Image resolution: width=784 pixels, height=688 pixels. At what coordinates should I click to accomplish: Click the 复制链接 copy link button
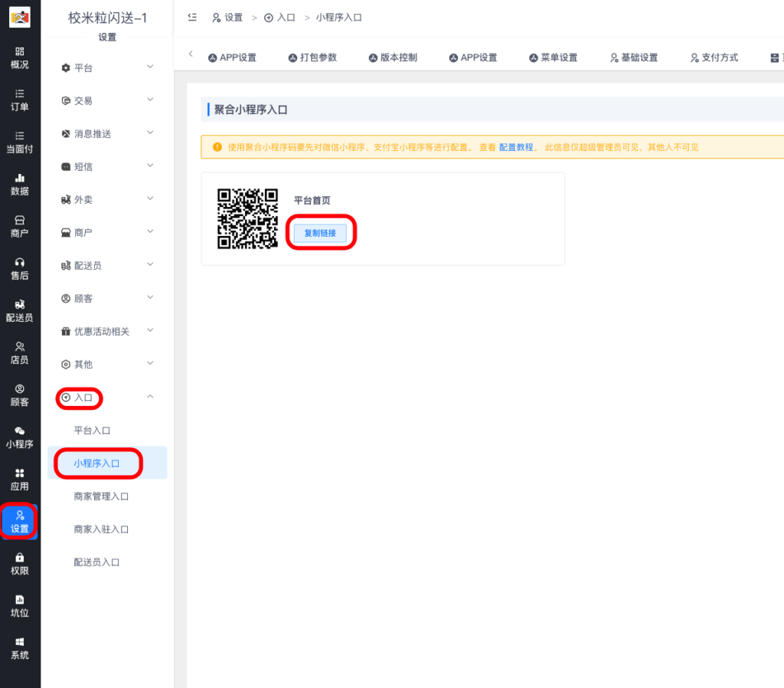coord(321,233)
